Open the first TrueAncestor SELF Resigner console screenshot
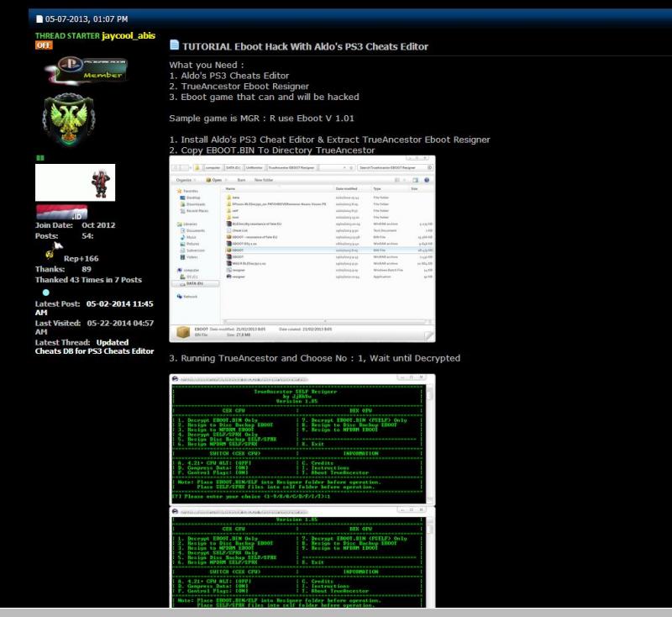This screenshot has width=672, height=617. click(302, 440)
